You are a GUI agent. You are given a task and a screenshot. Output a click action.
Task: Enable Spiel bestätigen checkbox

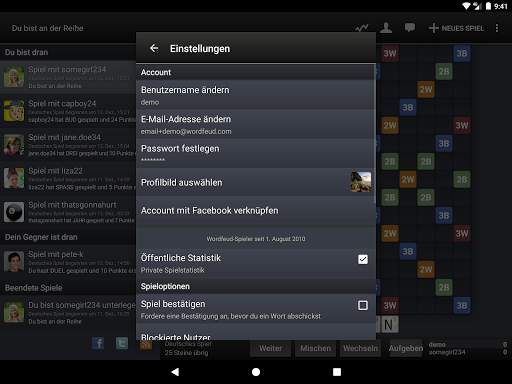pyautogui.click(x=363, y=305)
